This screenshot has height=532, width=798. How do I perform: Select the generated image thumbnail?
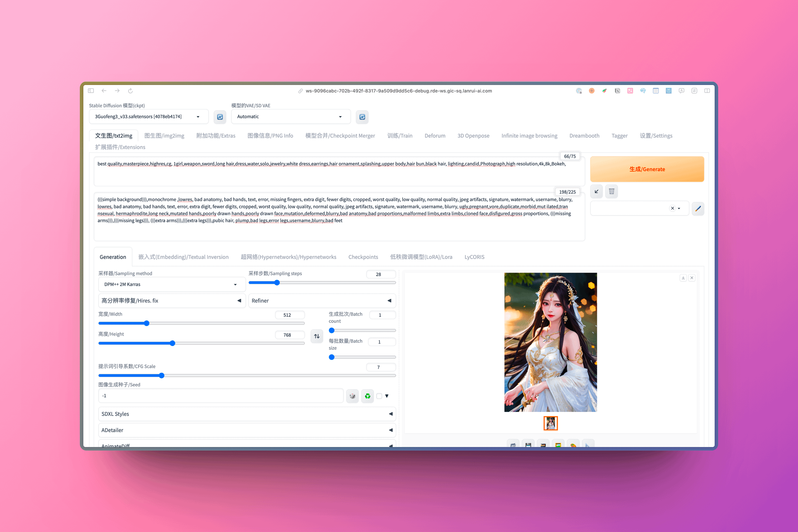click(550, 423)
